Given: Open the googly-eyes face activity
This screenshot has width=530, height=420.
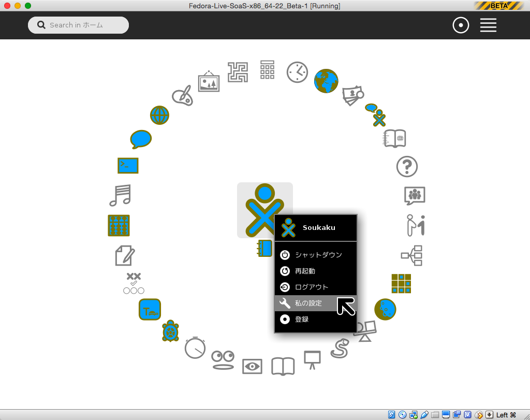Looking at the screenshot, I should coord(223,360).
